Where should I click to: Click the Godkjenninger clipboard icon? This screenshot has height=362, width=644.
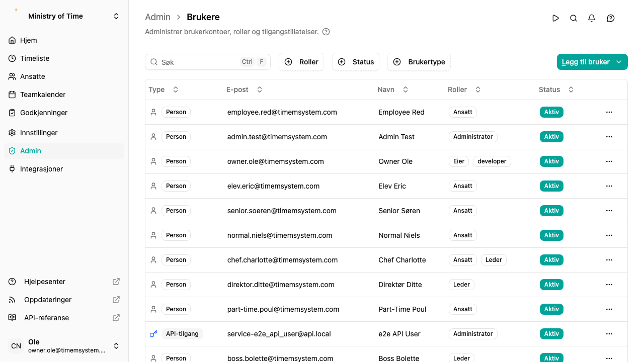pos(12,113)
